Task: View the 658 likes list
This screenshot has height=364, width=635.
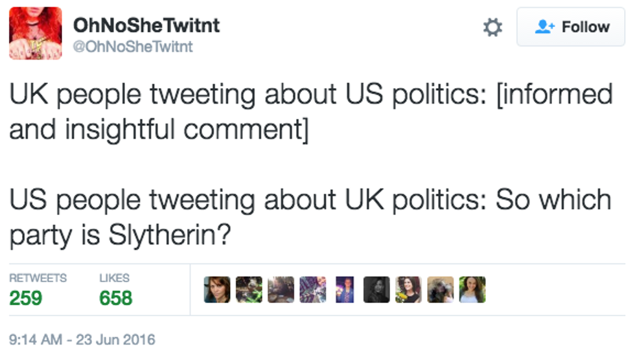Action: pyautogui.click(x=115, y=298)
